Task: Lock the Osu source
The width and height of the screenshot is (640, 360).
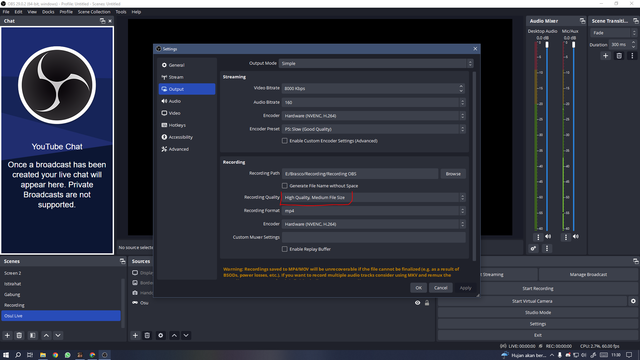Action: [x=427, y=303]
